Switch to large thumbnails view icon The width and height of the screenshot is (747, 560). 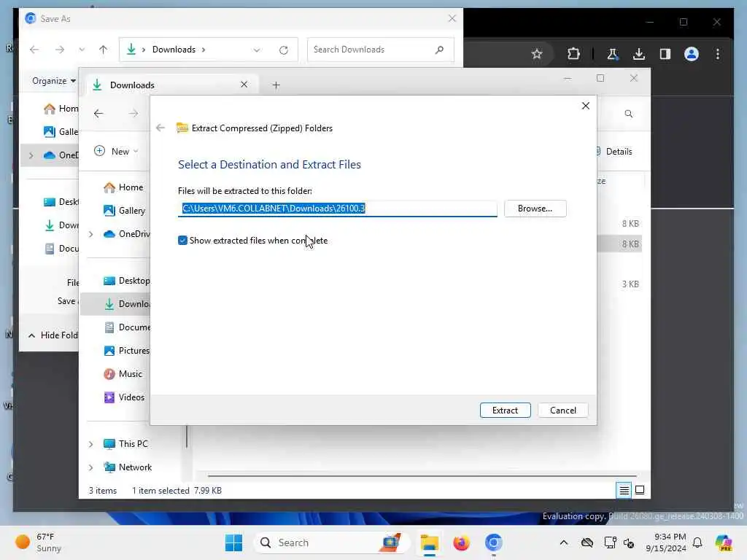click(640, 490)
